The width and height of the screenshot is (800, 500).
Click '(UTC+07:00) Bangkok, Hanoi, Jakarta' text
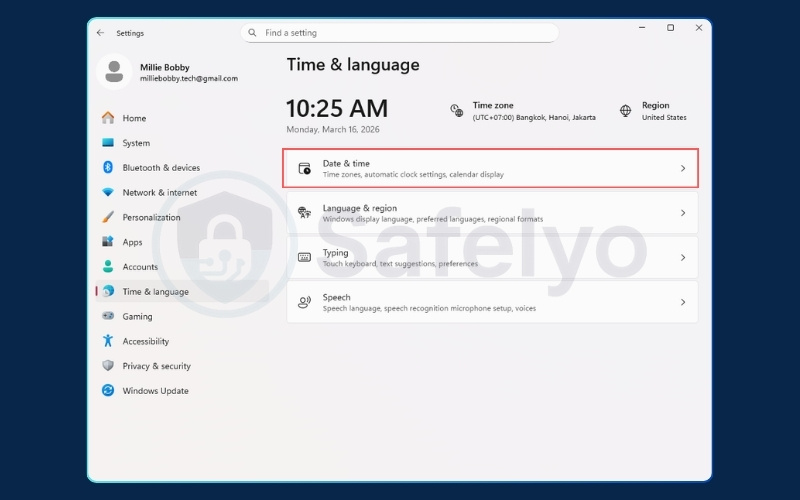point(534,117)
